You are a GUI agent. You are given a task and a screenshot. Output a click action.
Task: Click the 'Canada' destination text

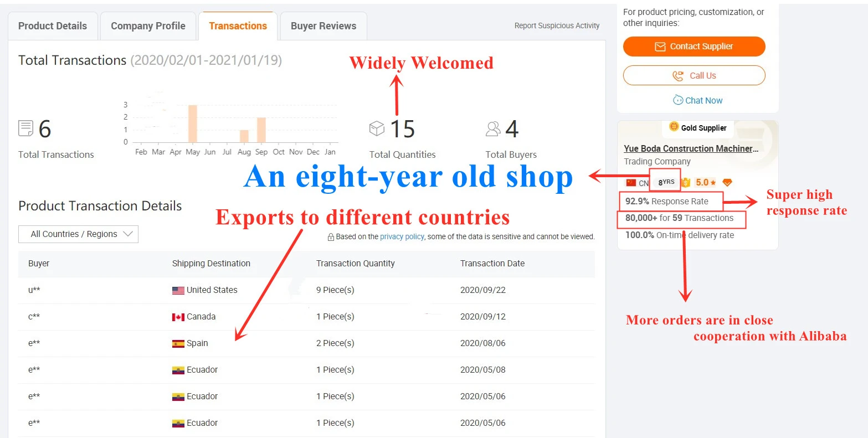pos(201,317)
